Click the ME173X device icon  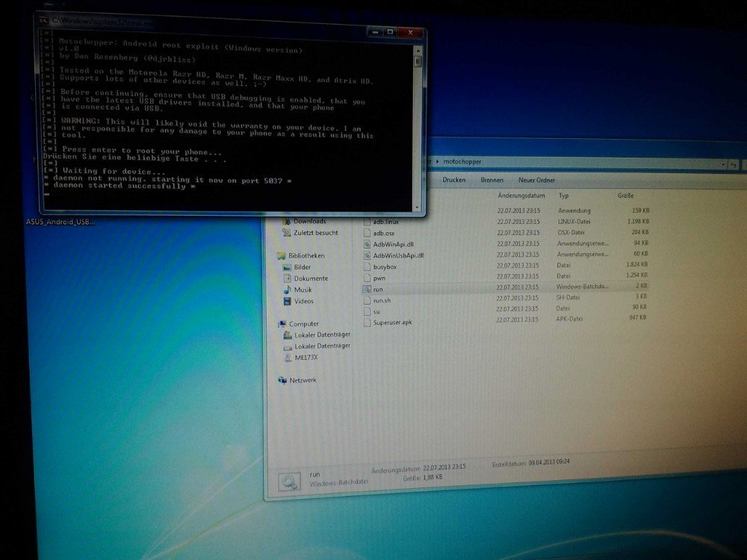tap(288, 358)
